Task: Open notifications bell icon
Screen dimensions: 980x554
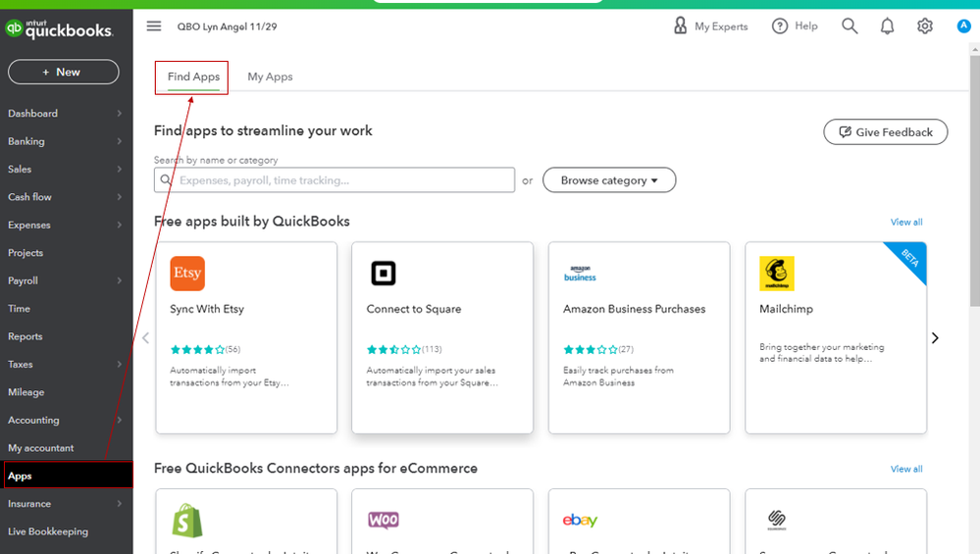Action: point(887,26)
